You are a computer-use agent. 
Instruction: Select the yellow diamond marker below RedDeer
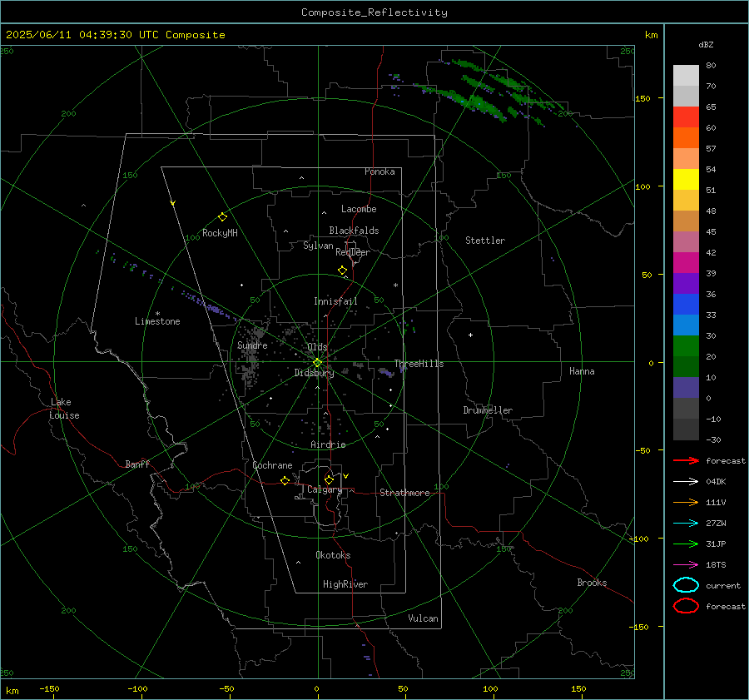pyautogui.click(x=342, y=270)
